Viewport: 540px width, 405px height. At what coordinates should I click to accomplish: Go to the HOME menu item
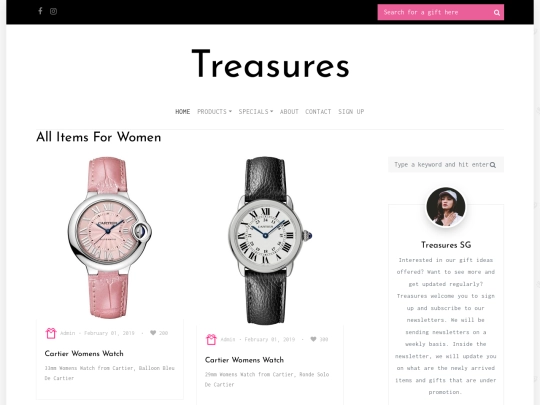183,112
